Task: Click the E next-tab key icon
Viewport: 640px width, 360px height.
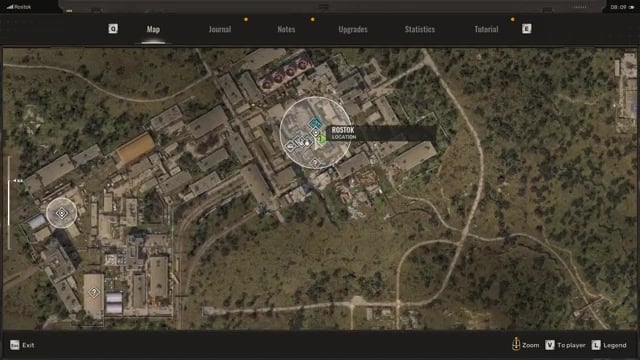Action: (527, 29)
